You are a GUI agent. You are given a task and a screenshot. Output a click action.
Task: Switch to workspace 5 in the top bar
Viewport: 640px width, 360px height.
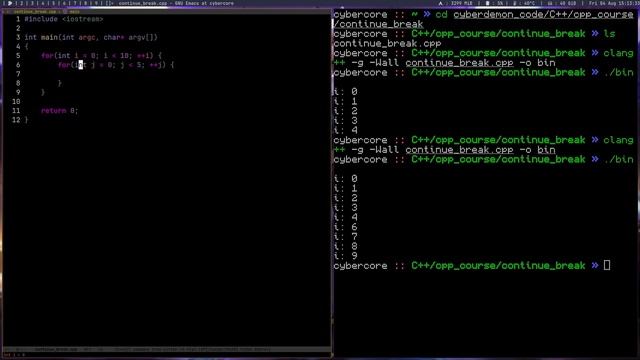[x=53, y=3]
